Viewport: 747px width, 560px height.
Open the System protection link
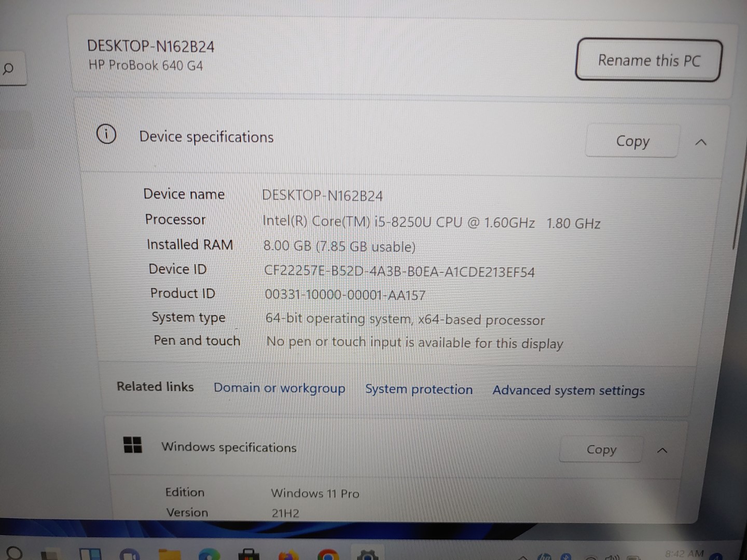(x=419, y=389)
